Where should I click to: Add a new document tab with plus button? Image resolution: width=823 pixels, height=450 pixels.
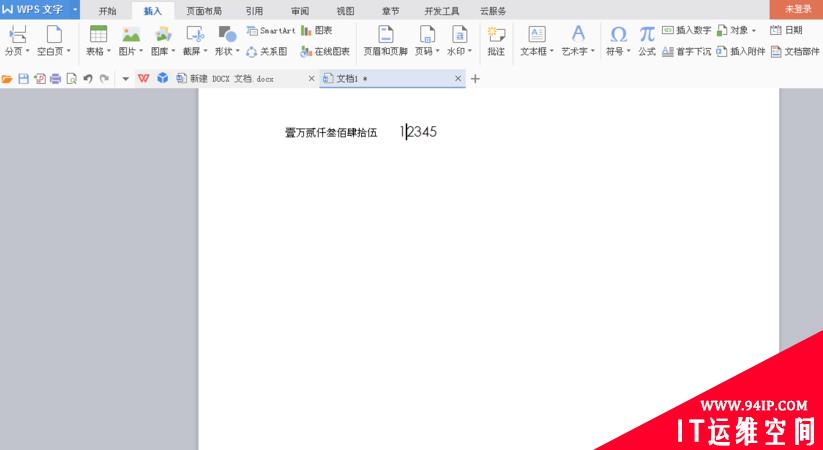[x=475, y=79]
